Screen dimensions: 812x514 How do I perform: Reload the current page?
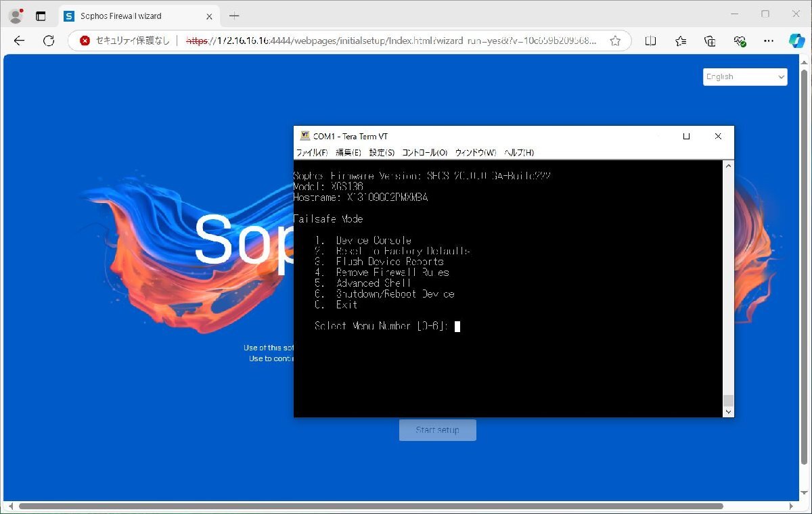[x=49, y=41]
